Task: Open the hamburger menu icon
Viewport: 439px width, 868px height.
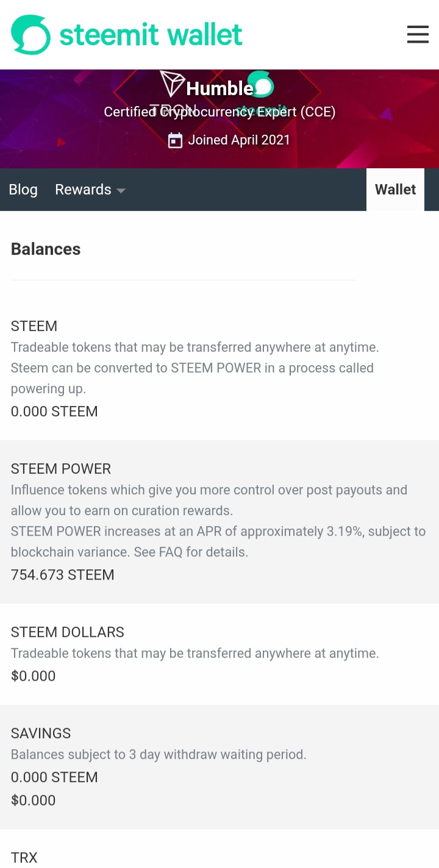Action: point(418,34)
